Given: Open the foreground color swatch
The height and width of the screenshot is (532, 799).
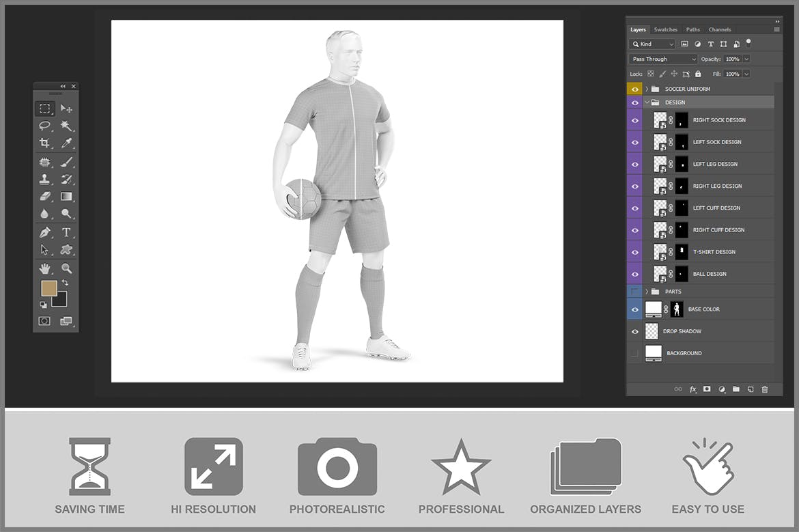Looking at the screenshot, I should 48,288.
